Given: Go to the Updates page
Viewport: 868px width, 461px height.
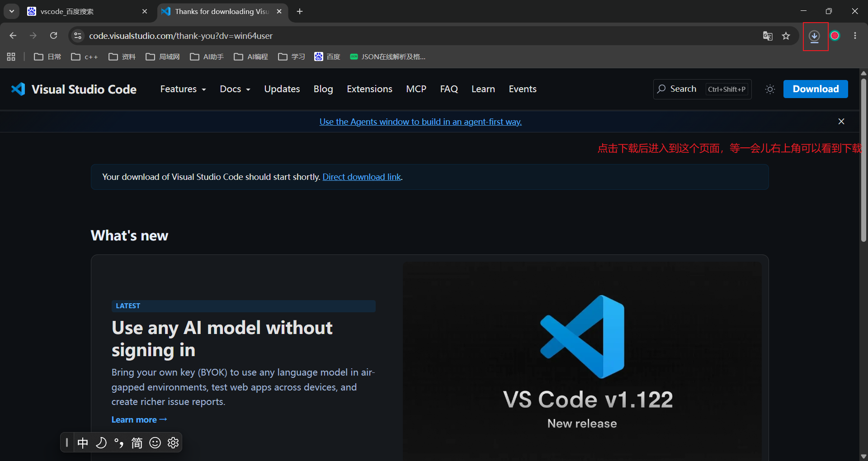Looking at the screenshot, I should pyautogui.click(x=282, y=89).
